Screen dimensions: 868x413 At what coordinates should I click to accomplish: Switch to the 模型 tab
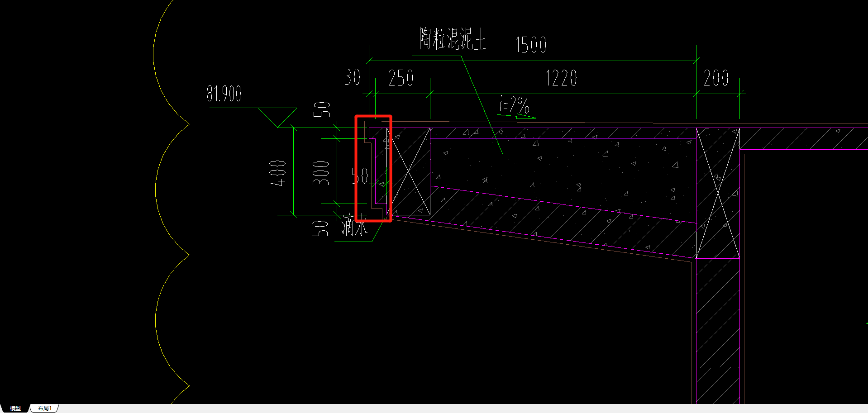click(15, 408)
